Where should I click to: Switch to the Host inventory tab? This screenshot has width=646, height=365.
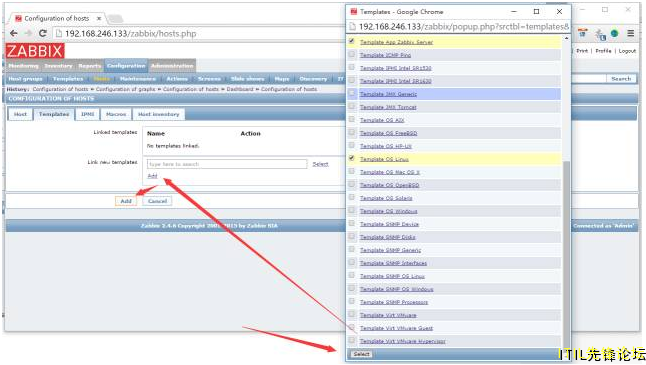[x=159, y=114]
